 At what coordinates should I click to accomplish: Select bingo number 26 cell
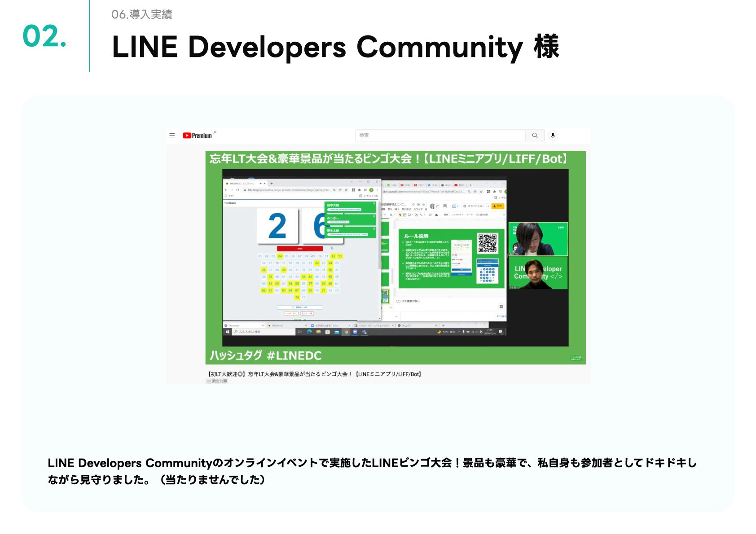(x=264, y=270)
